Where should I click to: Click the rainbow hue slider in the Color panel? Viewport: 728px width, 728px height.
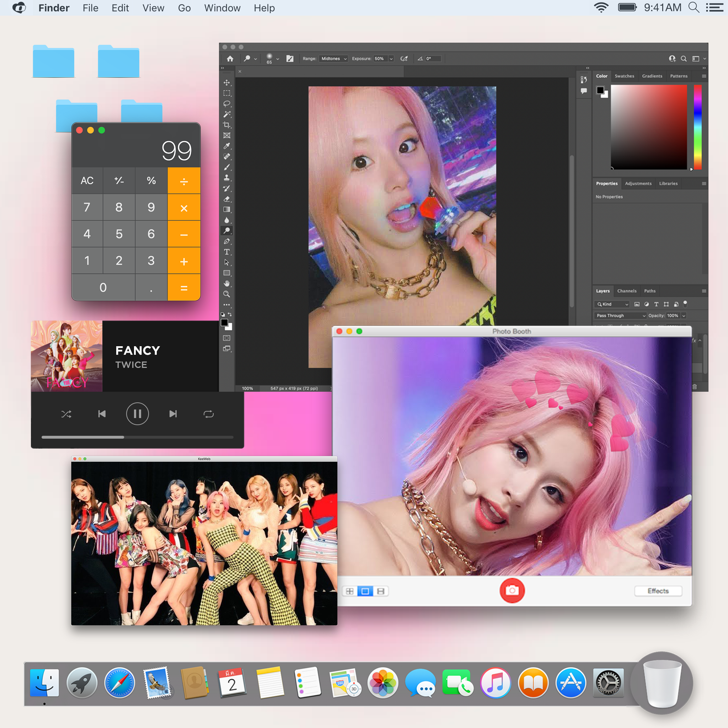(697, 127)
